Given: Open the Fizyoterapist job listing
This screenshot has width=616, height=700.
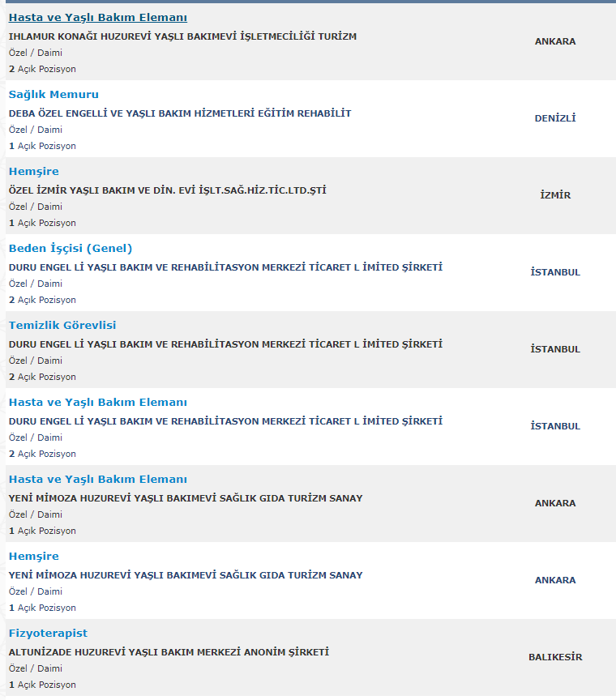Looking at the screenshot, I should tap(48, 634).
